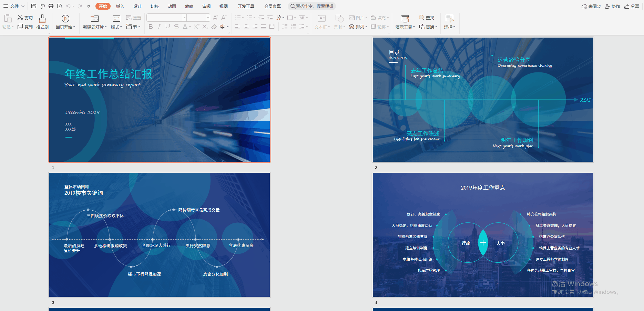Click the Undo arrow icon
The height and width of the screenshot is (311, 644).
coord(69,6)
